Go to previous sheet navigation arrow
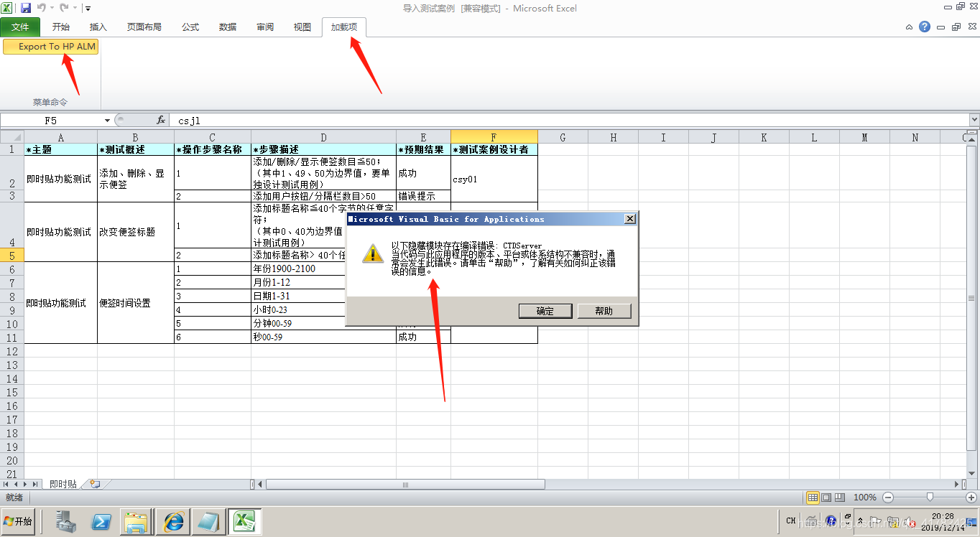The height and width of the screenshot is (537, 980). pos(16,485)
